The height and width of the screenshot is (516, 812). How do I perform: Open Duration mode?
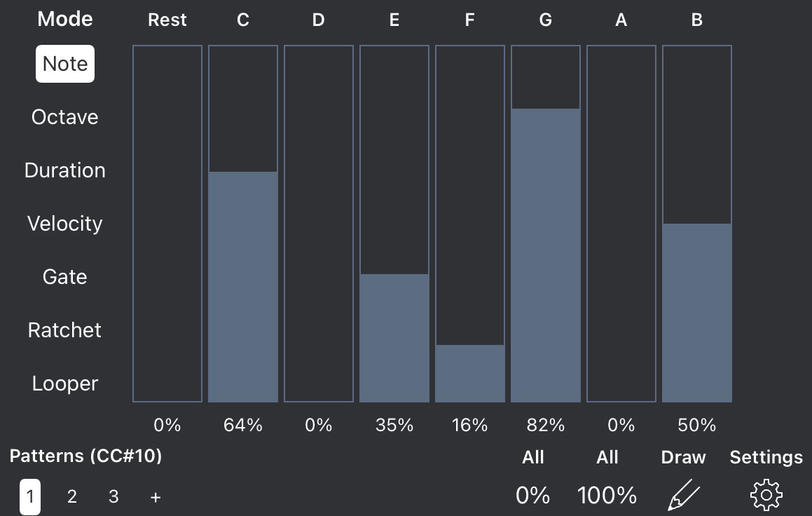64,170
